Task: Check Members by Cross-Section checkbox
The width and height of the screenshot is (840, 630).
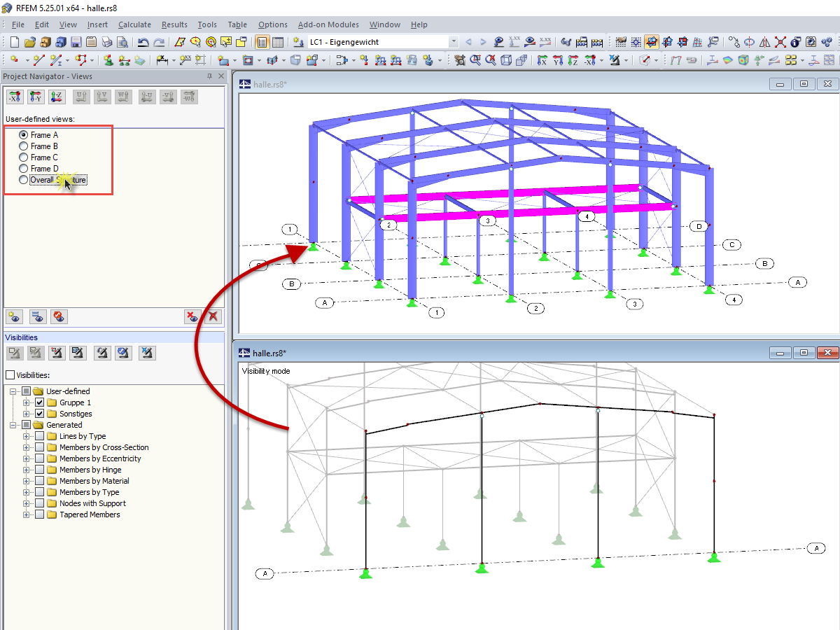Action: click(x=40, y=447)
